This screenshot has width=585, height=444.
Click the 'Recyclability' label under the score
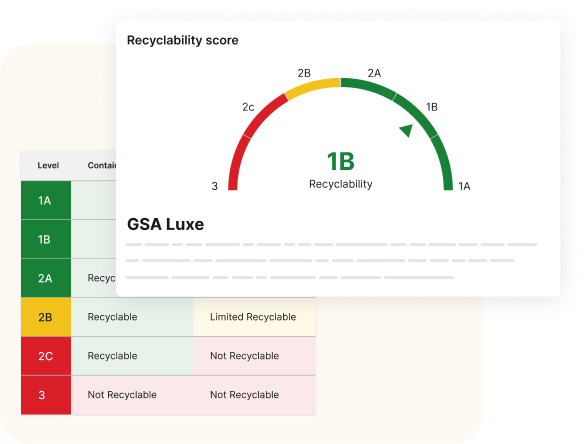tap(341, 184)
